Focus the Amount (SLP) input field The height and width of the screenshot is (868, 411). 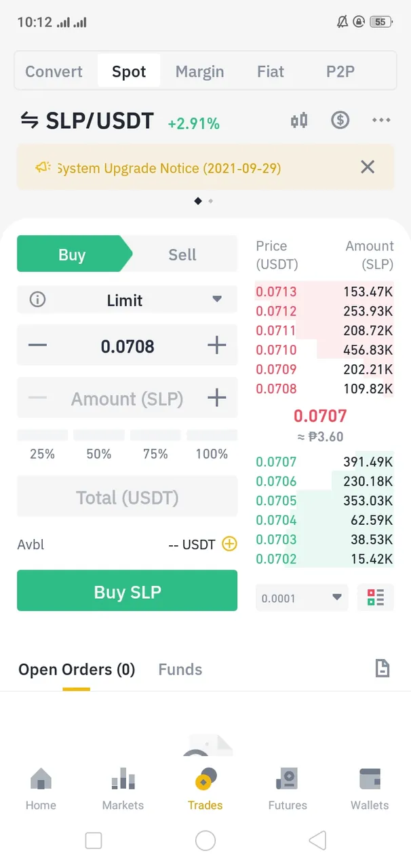[x=128, y=398]
